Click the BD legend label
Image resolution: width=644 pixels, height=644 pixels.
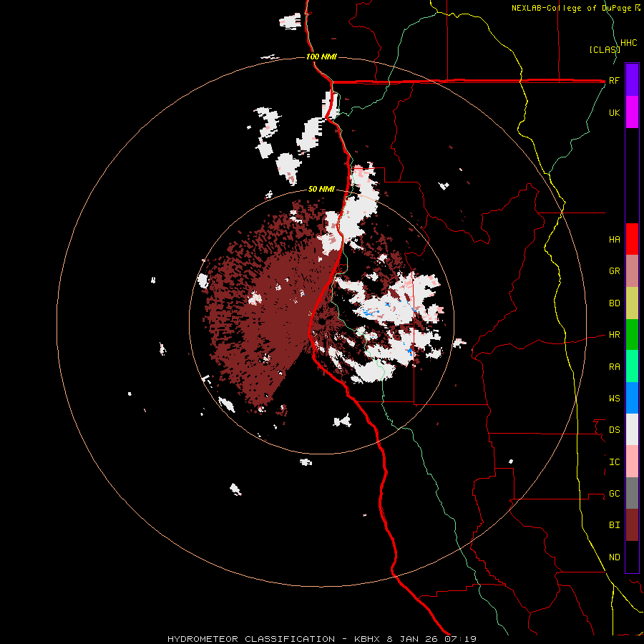click(615, 303)
